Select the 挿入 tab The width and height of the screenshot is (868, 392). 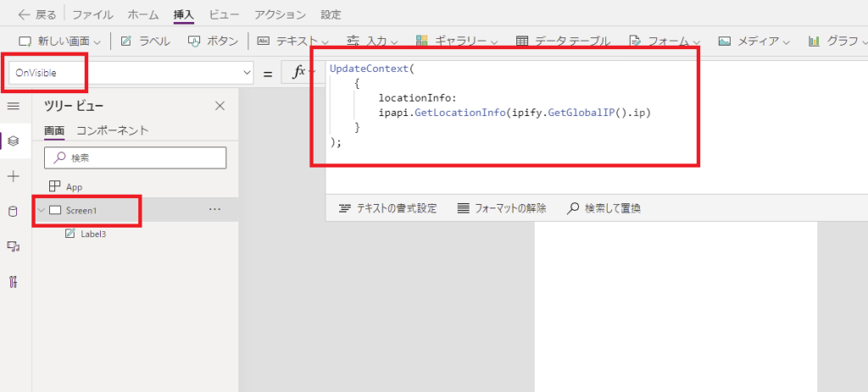pyautogui.click(x=184, y=15)
